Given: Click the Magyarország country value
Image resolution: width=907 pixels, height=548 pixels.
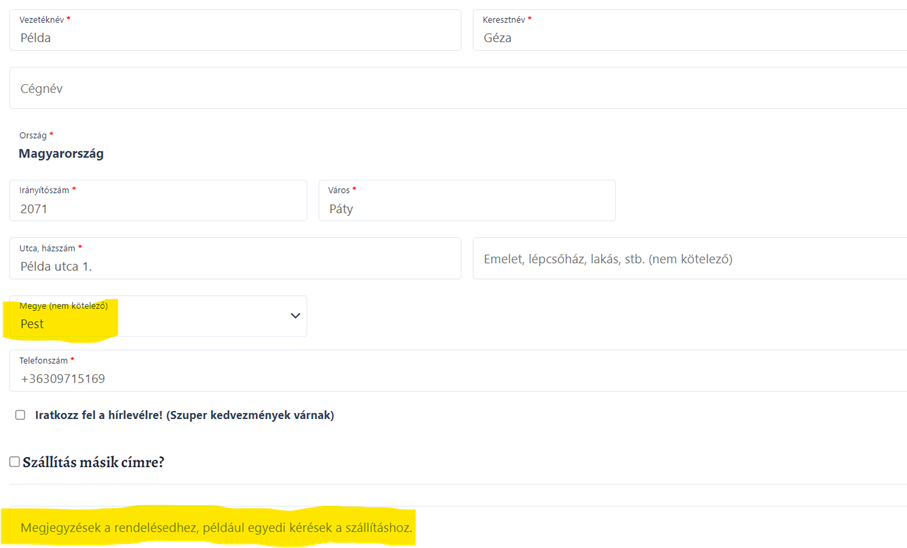Looking at the screenshot, I should (61, 154).
